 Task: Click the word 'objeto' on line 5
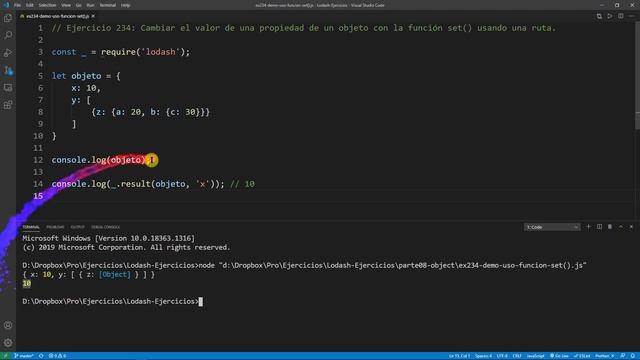[x=86, y=76]
